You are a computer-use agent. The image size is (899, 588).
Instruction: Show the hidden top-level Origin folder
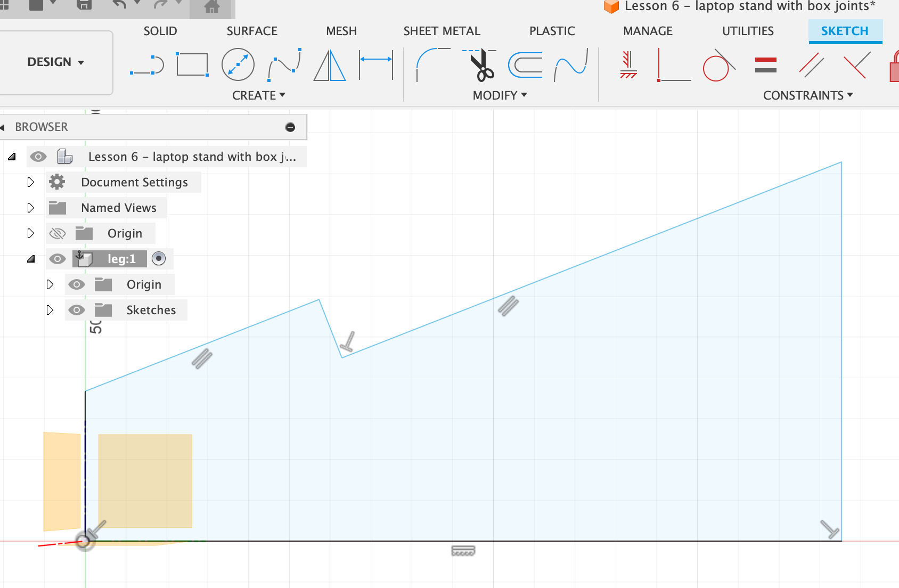(58, 233)
